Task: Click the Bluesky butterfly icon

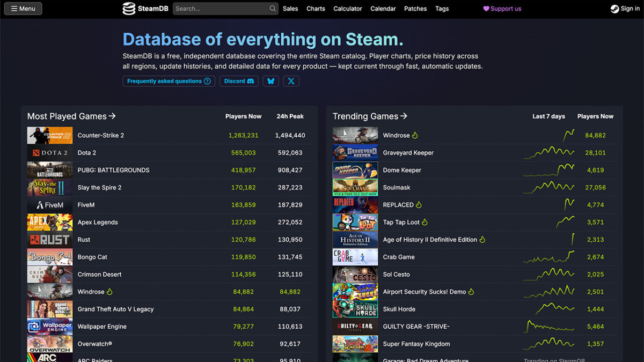Action: 271,81
